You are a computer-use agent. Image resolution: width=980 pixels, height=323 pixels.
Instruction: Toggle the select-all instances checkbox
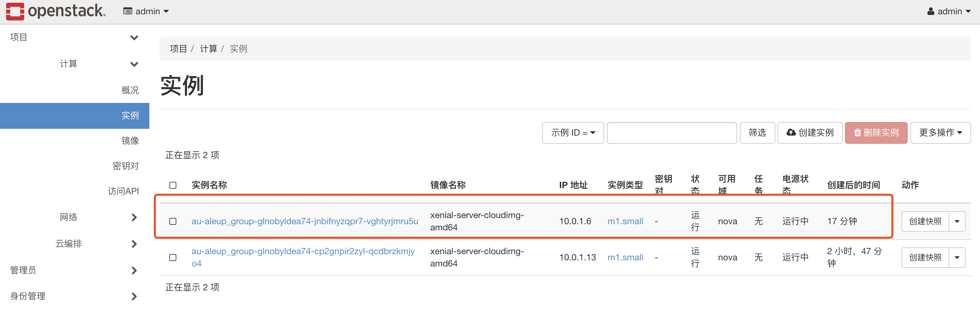[x=173, y=185]
